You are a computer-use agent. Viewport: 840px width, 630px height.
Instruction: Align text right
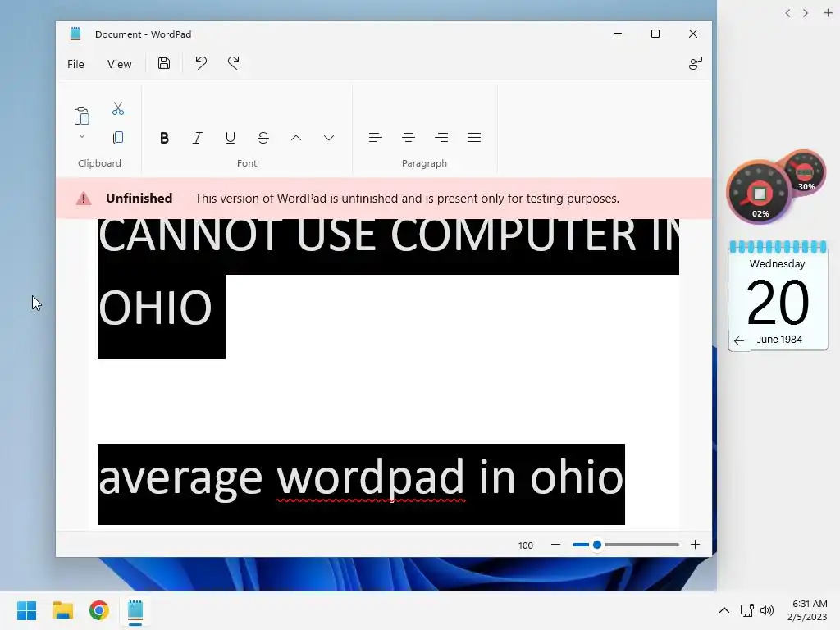click(441, 138)
